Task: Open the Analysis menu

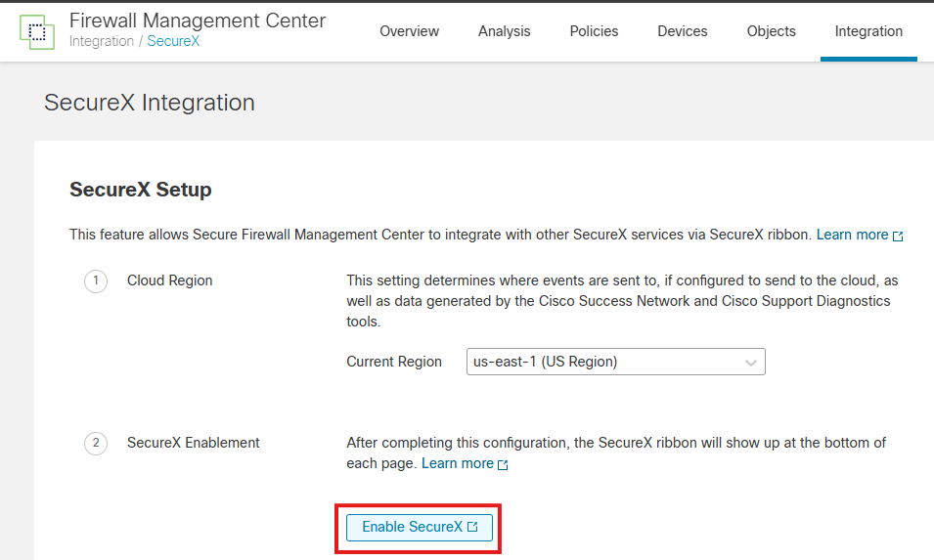Action: [x=504, y=31]
